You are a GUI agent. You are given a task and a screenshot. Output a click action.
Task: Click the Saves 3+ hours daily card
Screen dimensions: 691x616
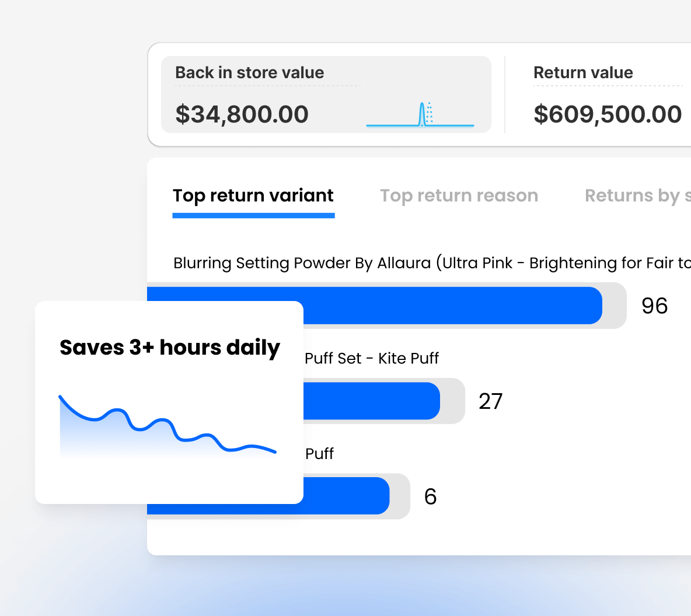point(169,401)
